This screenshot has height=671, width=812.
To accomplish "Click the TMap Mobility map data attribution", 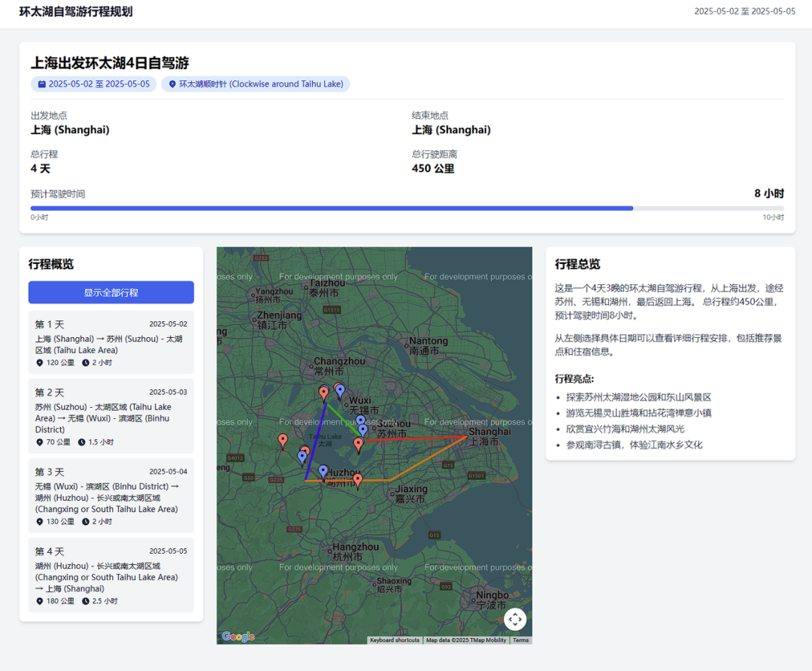I will pyautogui.click(x=466, y=639).
